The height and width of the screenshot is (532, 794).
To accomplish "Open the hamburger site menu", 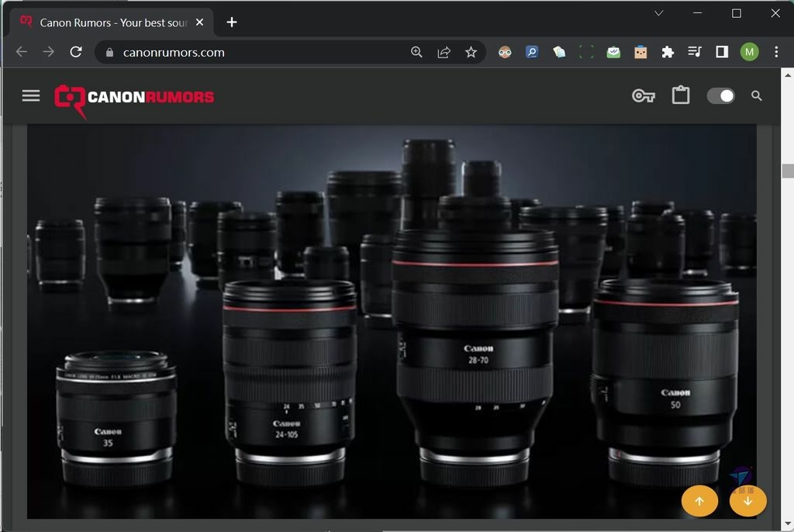I will point(31,95).
